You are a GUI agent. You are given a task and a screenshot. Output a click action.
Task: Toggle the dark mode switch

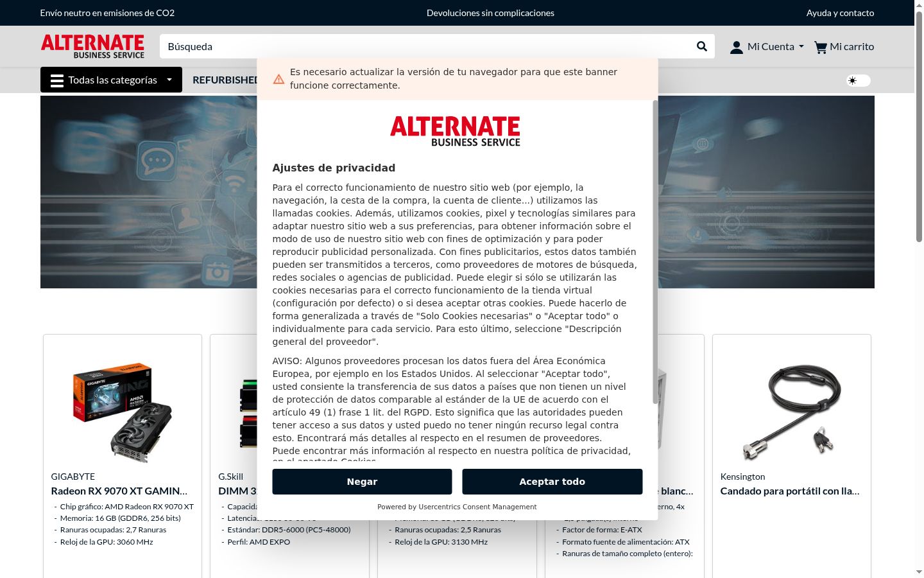tap(858, 80)
